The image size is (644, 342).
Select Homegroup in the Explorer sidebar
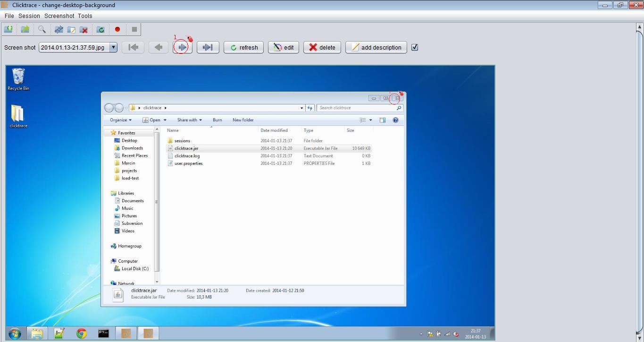[129, 247]
